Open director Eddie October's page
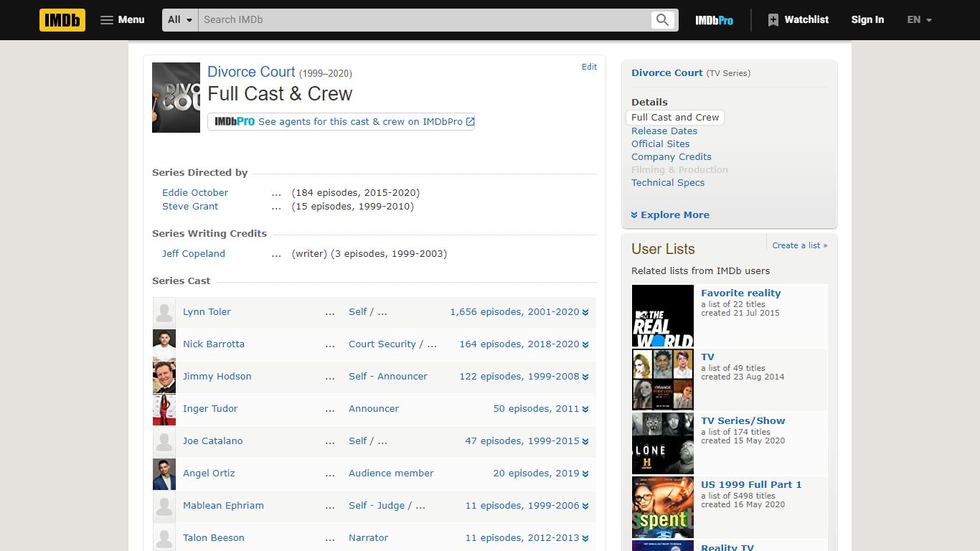This screenshot has width=980, height=551. [x=195, y=193]
